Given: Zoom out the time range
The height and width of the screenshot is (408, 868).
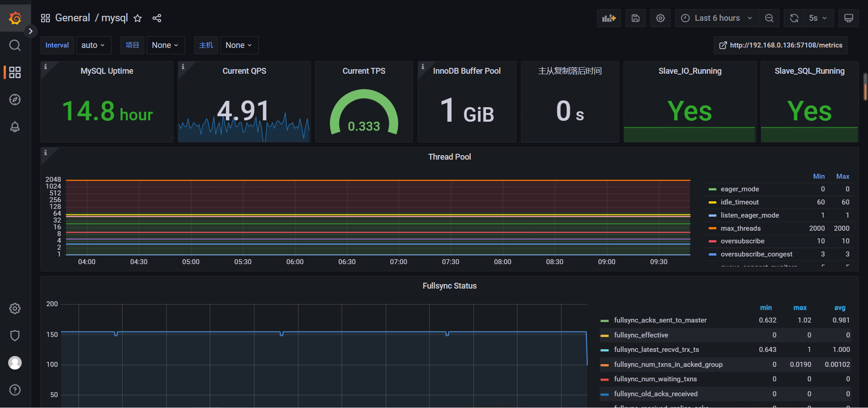Looking at the screenshot, I should pos(769,18).
